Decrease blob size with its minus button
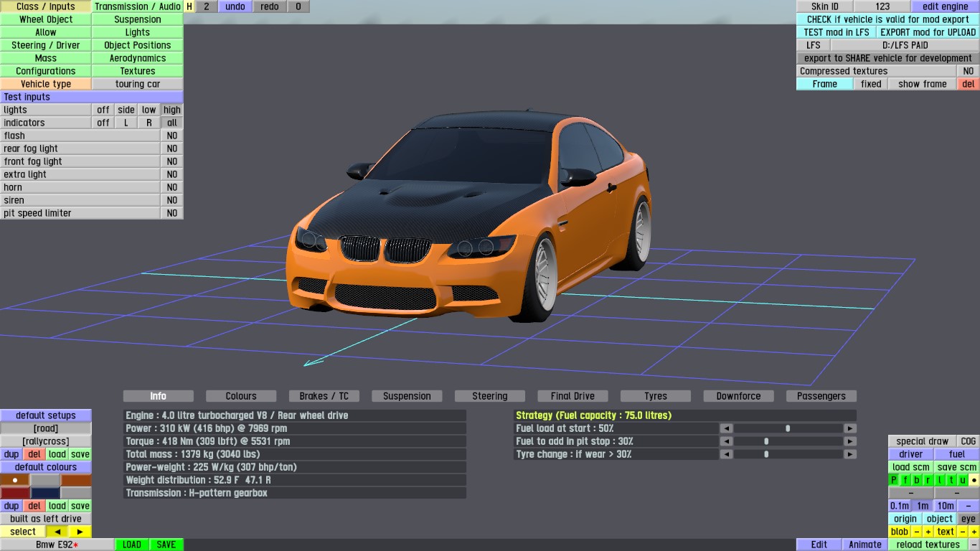 point(917,532)
